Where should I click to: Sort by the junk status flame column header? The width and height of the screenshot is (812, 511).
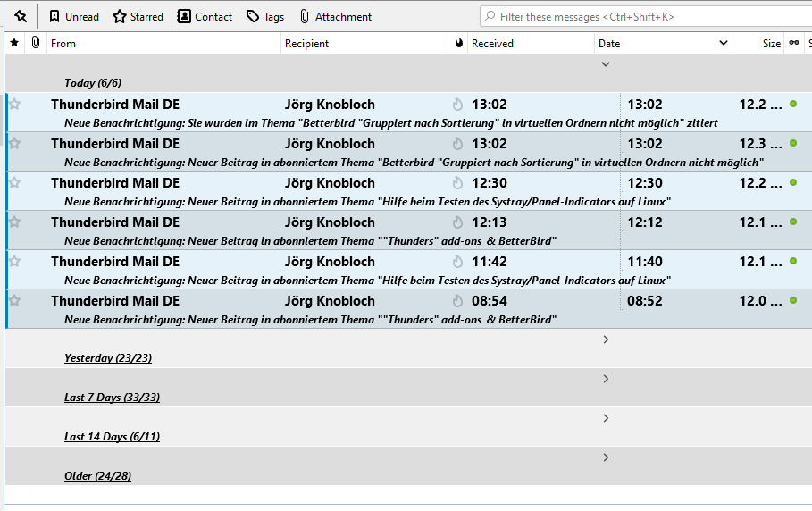459,43
